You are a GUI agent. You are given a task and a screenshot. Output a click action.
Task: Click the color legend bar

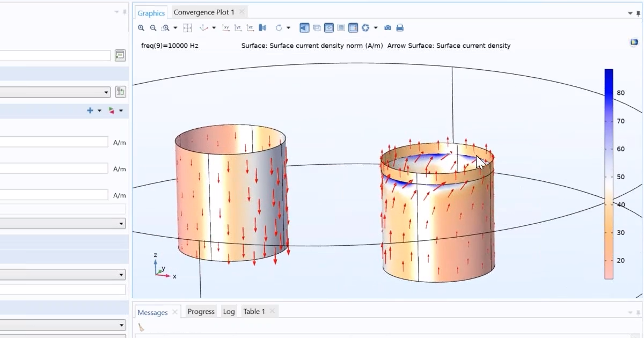pos(609,172)
